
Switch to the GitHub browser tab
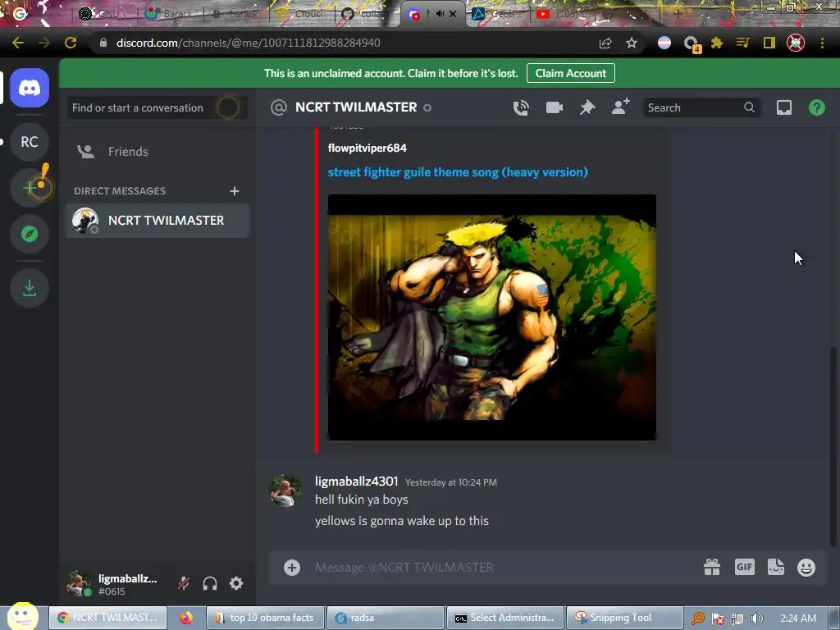[367, 13]
